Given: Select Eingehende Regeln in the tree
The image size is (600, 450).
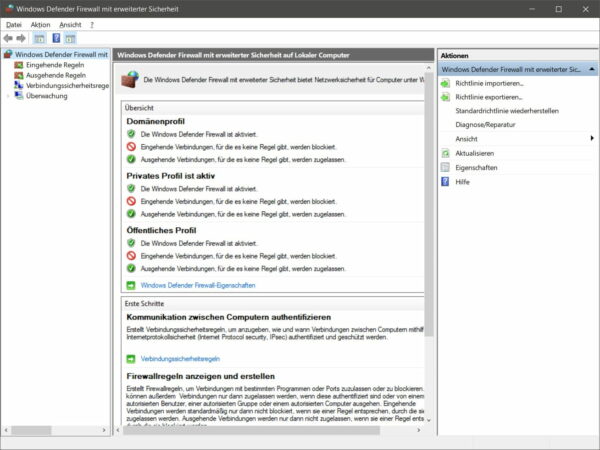Looking at the screenshot, I should (54, 65).
